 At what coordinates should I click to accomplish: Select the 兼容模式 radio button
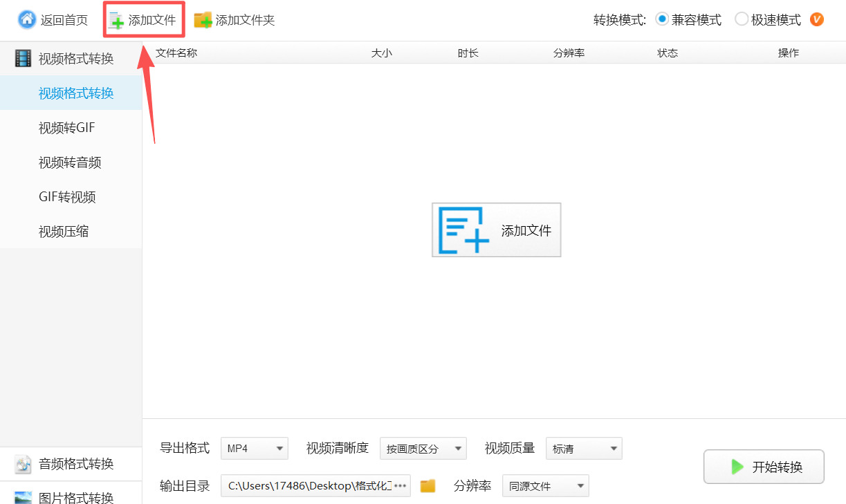click(x=662, y=19)
